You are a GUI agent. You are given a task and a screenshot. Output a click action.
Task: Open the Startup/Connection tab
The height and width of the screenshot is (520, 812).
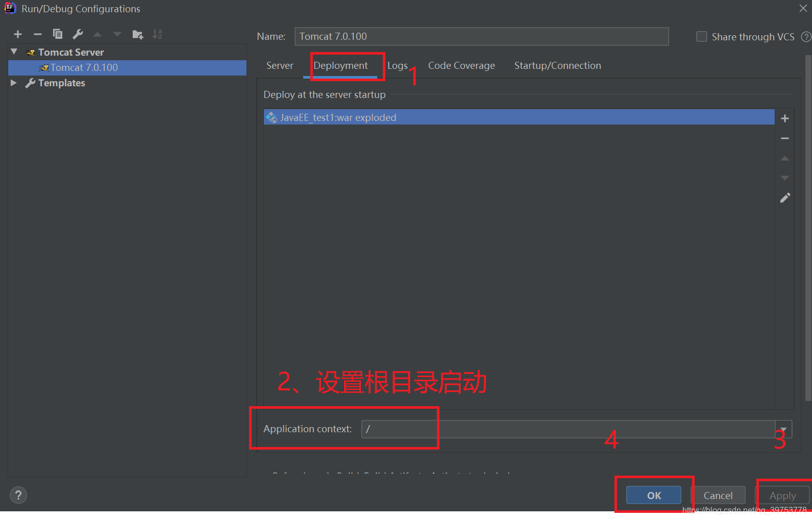pyautogui.click(x=557, y=65)
